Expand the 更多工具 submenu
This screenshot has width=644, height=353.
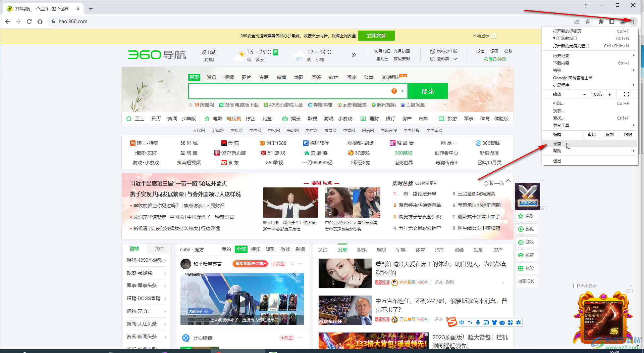[590, 125]
